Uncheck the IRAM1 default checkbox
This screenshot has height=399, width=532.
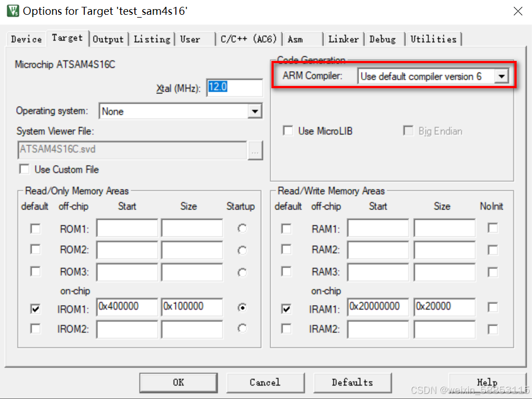point(286,308)
